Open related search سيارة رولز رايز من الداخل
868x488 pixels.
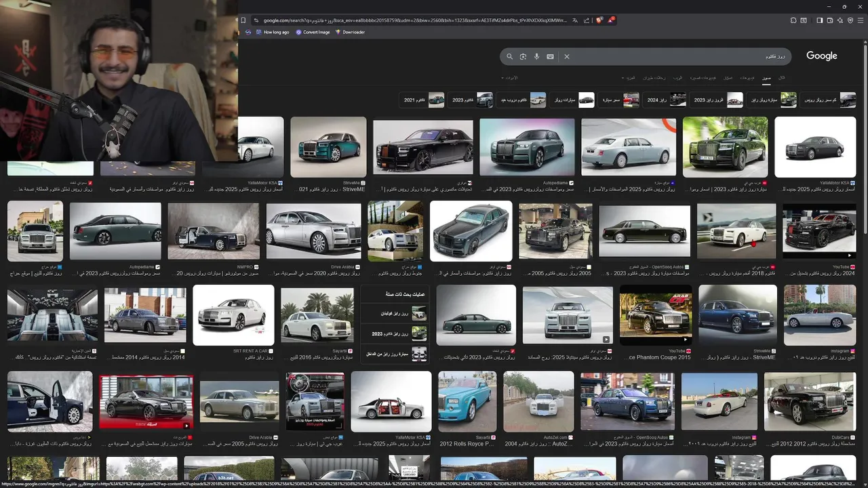click(395, 354)
